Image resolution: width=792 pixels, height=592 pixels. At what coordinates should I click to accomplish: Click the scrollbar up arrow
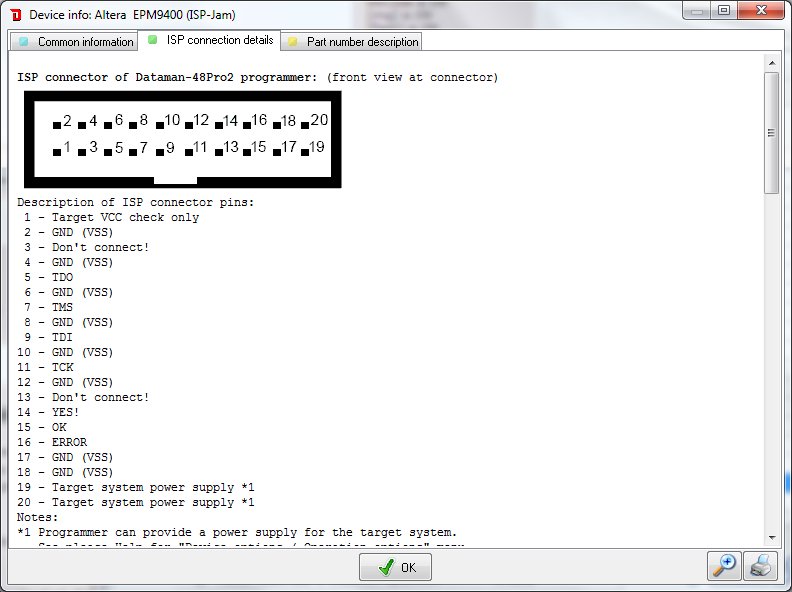(x=771, y=64)
